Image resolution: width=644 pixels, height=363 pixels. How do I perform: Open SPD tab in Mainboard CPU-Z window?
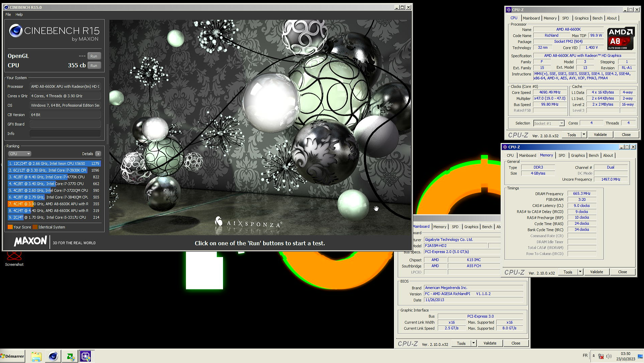(455, 227)
